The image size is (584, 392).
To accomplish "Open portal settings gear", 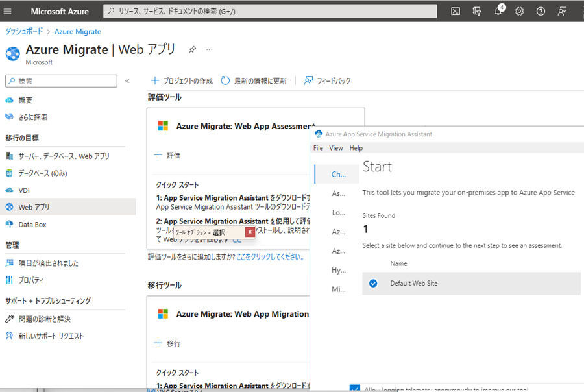I will click(x=519, y=11).
